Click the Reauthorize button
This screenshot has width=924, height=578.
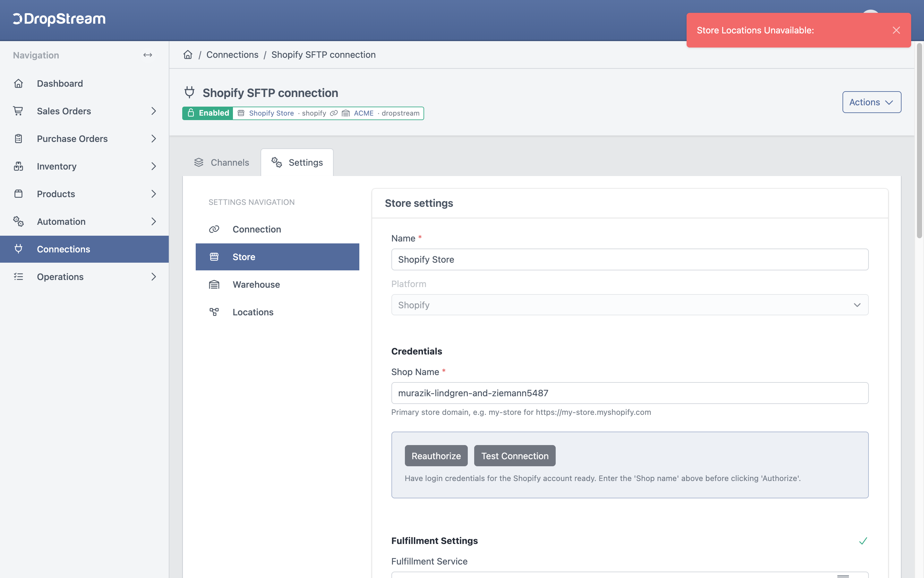[436, 456]
